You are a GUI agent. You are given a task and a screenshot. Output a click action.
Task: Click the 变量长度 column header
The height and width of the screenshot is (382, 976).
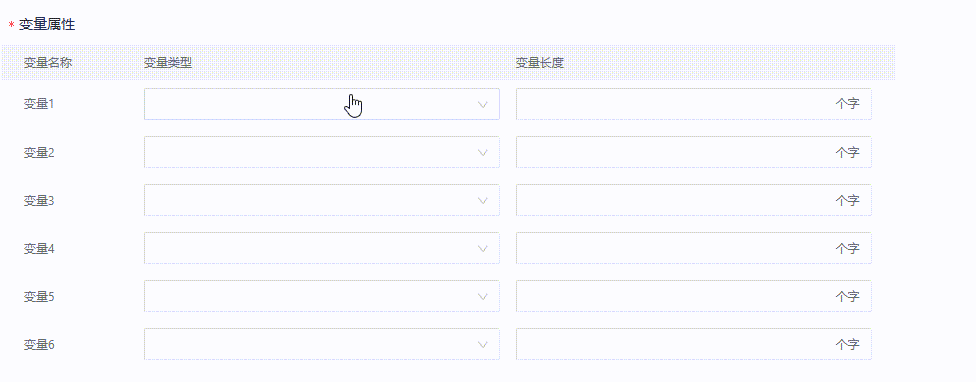point(540,63)
